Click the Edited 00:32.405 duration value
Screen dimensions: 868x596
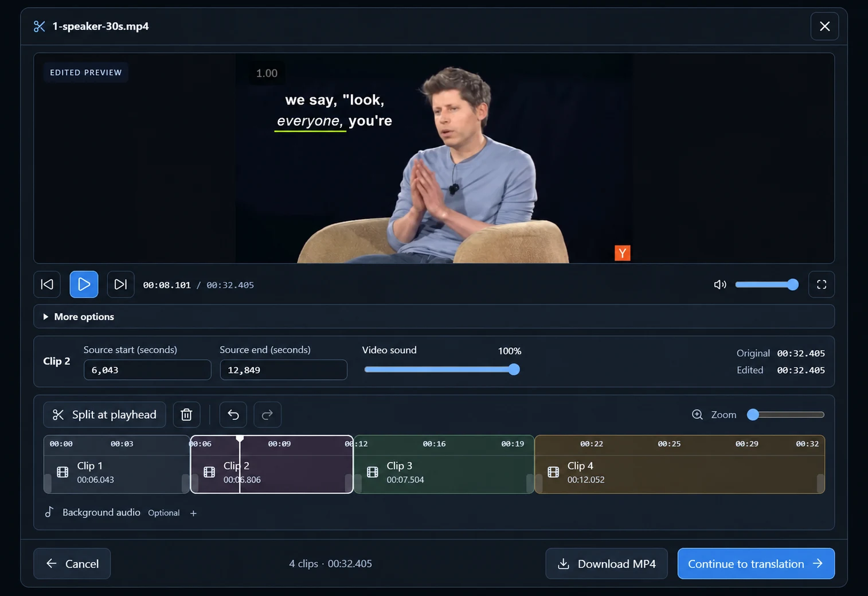click(x=801, y=371)
